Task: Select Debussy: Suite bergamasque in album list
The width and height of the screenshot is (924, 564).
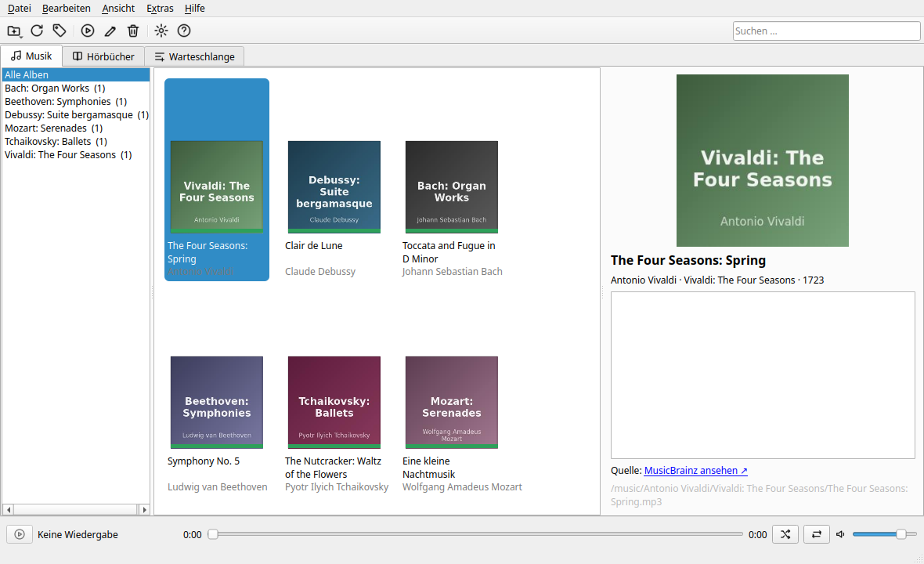Action: coord(76,115)
